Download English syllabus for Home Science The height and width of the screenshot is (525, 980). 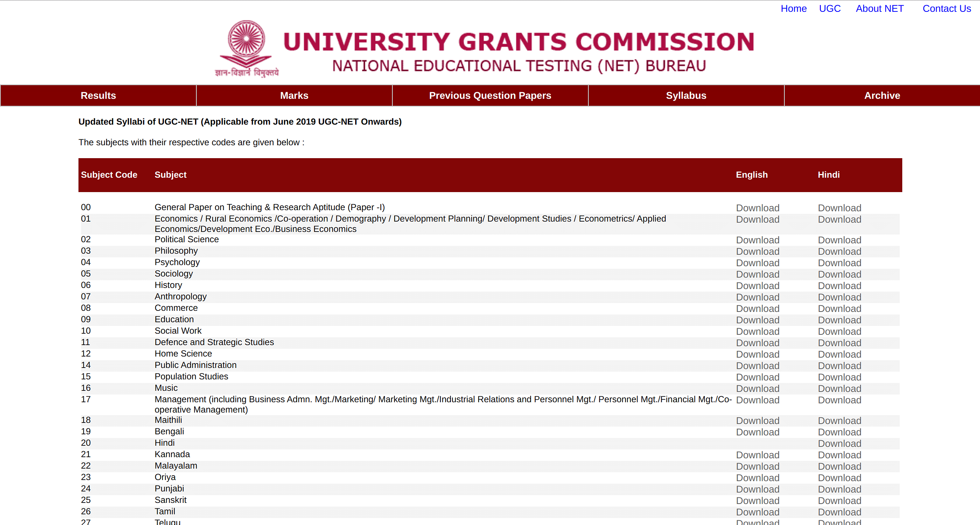[x=757, y=354]
